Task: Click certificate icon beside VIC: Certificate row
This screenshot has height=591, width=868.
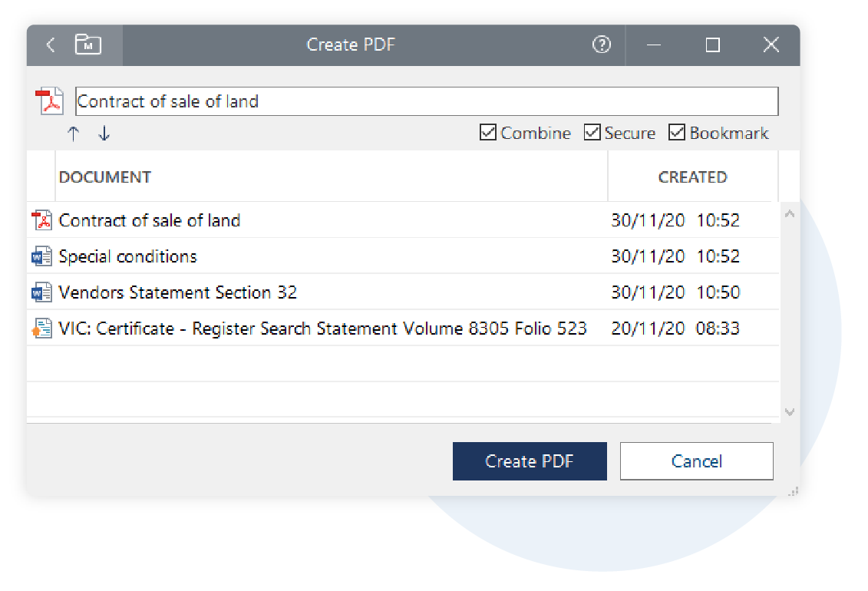Action: [41, 329]
